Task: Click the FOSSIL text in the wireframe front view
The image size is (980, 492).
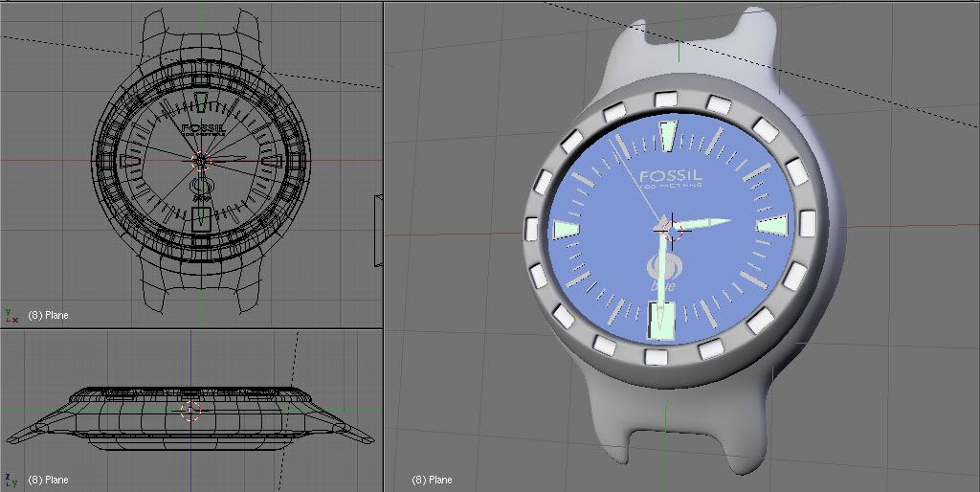Action: point(201,128)
